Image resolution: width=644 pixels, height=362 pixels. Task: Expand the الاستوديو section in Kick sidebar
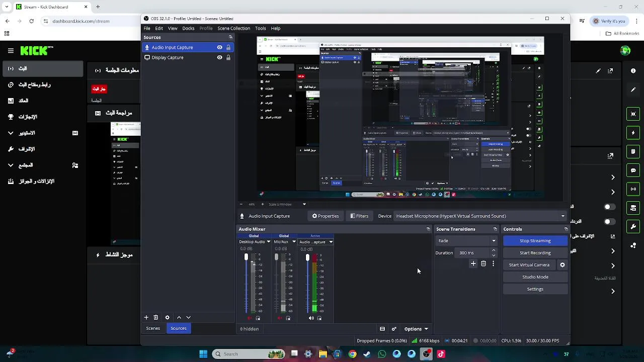(x=11, y=133)
